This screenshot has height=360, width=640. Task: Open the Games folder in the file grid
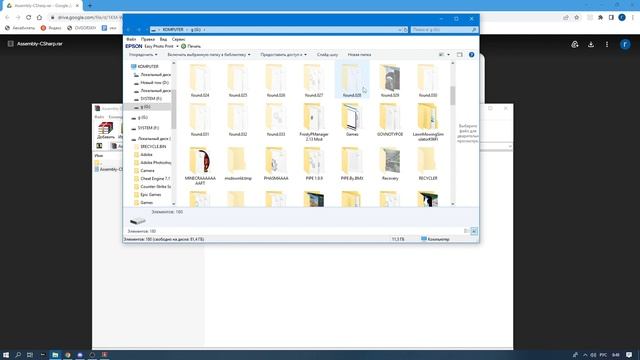[352, 120]
